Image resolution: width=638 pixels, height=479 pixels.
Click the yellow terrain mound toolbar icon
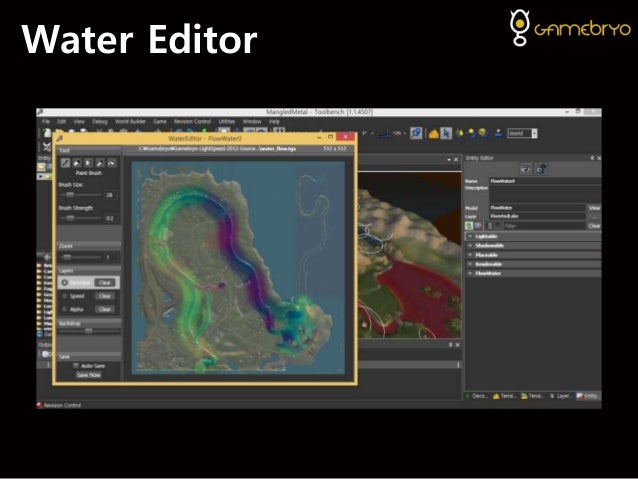click(x=433, y=133)
